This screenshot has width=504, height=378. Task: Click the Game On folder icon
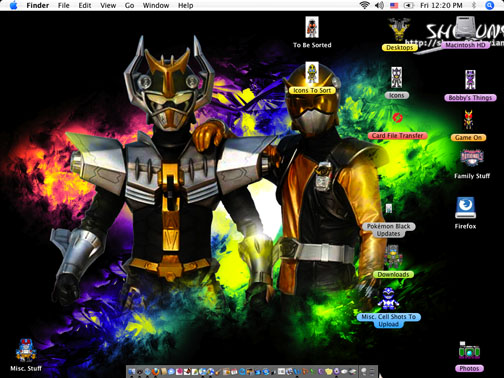[x=468, y=120]
